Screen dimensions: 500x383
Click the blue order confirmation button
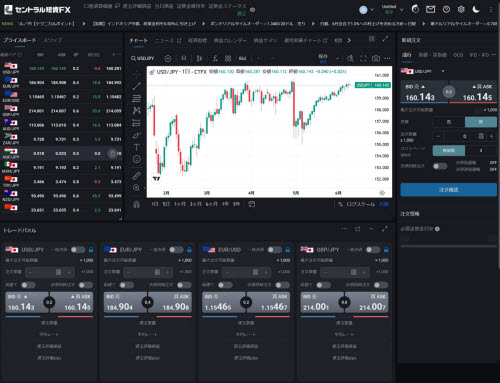(x=449, y=190)
